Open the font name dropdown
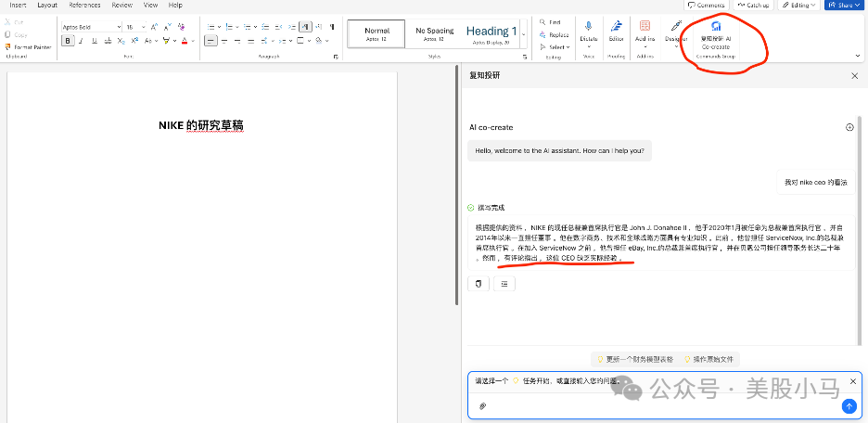868x423 pixels. 119,27
